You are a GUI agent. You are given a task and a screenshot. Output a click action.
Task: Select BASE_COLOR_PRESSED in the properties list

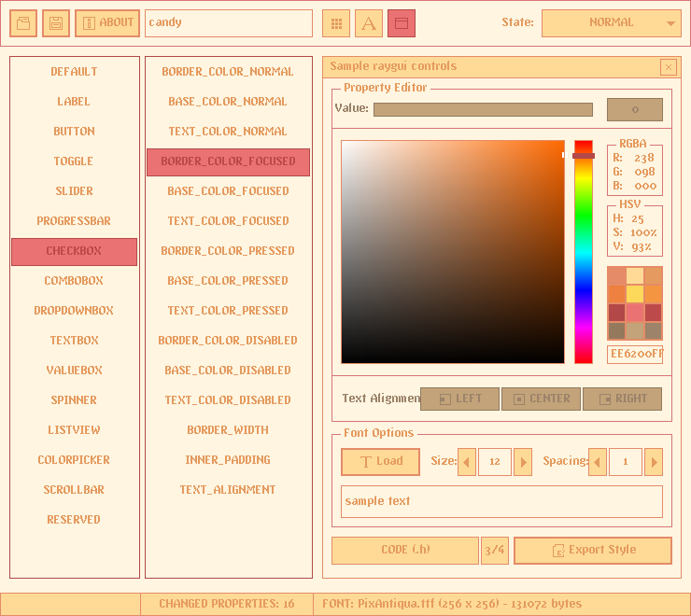[228, 281]
